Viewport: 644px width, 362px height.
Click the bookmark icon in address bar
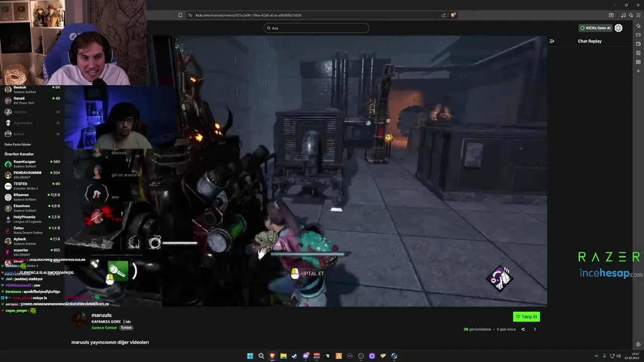pos(180,15)
